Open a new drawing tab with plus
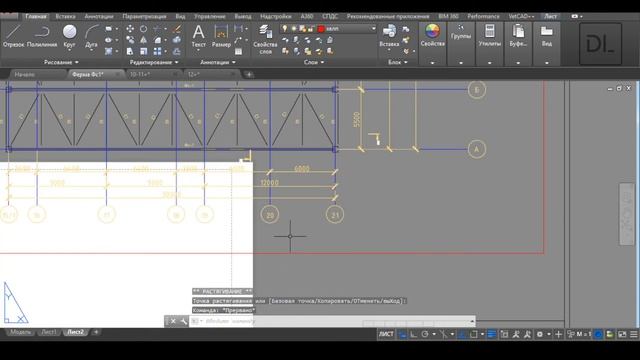Image resolution: width=640 pixels, height=360 pixels. point(249,74)
